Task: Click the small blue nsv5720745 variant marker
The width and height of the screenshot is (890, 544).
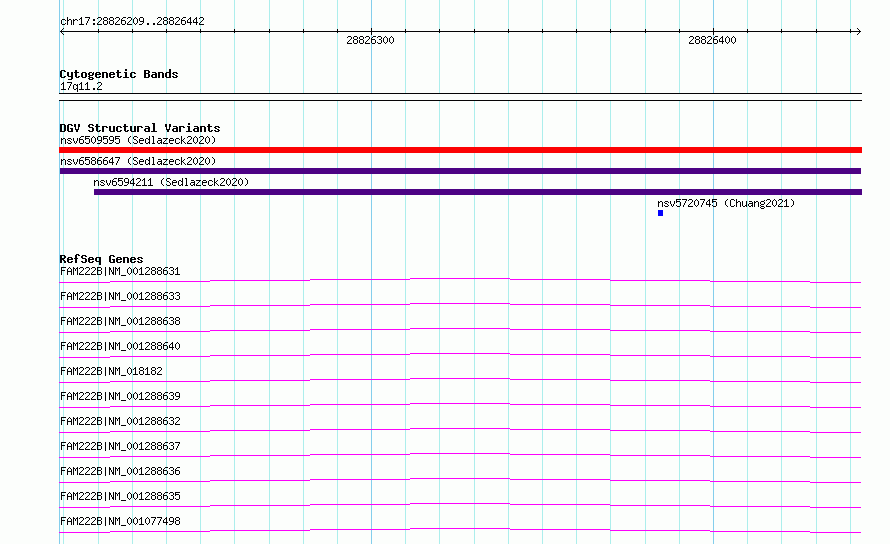Action: coord(660,213)
